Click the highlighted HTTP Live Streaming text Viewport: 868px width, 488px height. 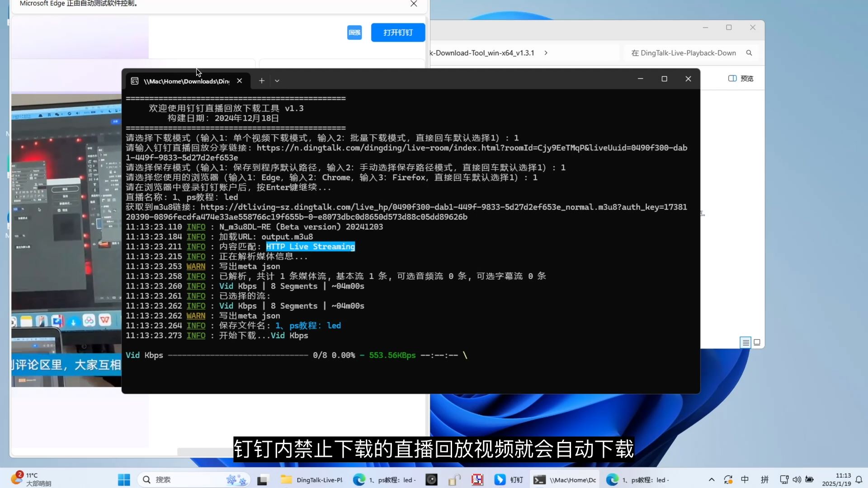[311, 247]
